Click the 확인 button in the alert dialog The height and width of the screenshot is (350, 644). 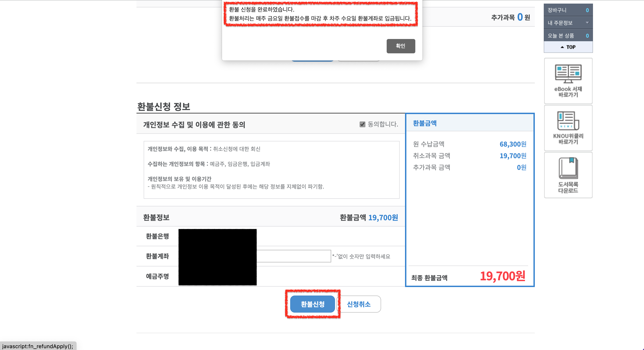click(401, 46)
